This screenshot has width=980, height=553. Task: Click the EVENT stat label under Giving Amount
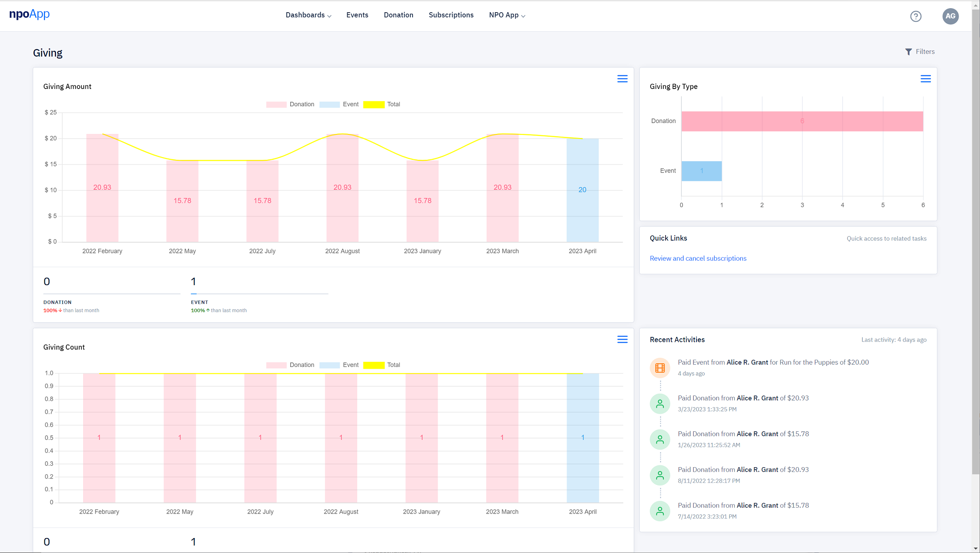[199, 302]
